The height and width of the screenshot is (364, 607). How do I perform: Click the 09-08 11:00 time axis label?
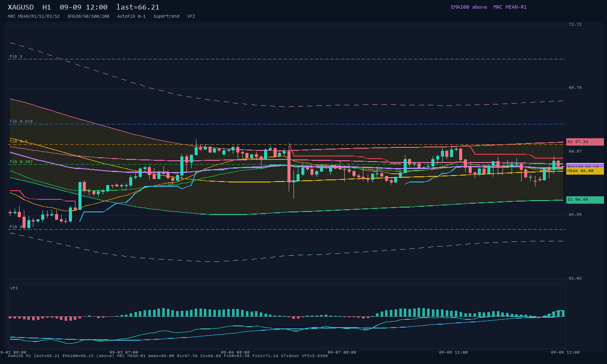[454, 352]
